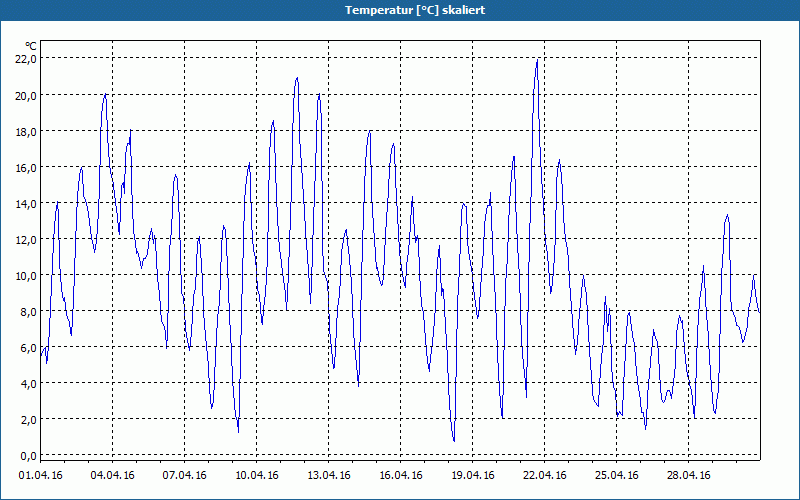Click the 22 degree temperature peak point

(537, 60)
